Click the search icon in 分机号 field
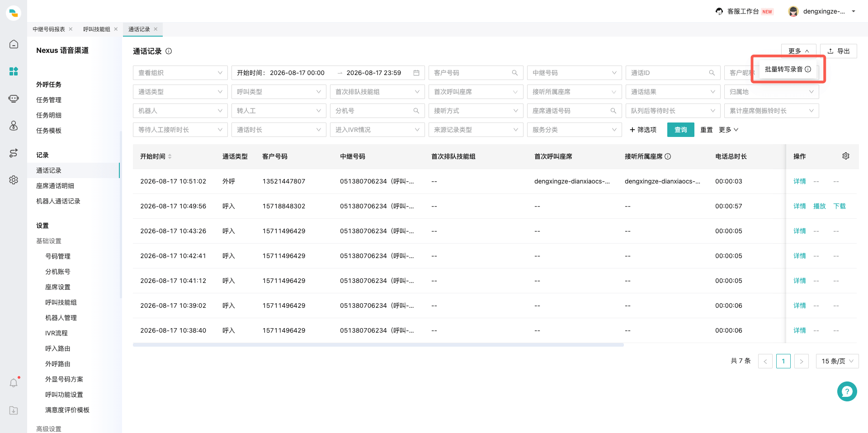The height and width of the screenshot is (433, 868). [416, 111]
